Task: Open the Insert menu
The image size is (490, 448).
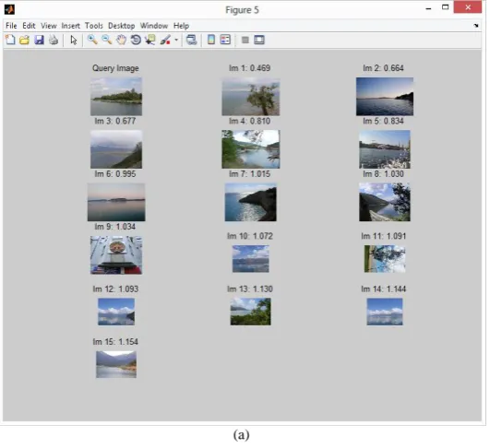Action: (71, 26)
